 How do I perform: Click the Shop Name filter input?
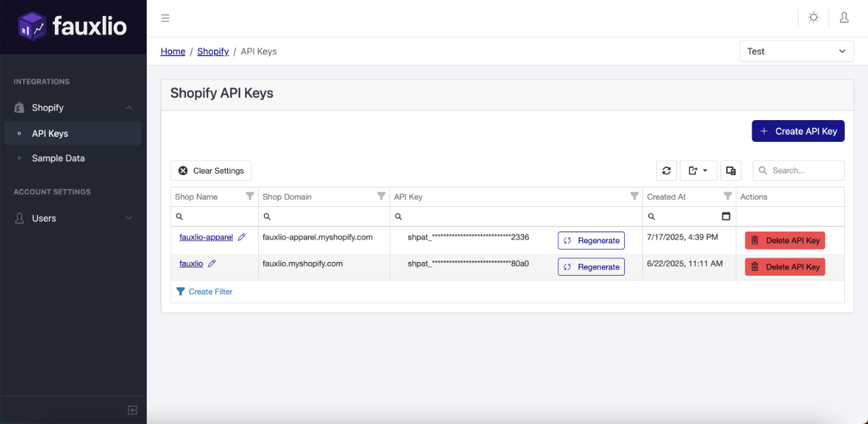(215, 216)
